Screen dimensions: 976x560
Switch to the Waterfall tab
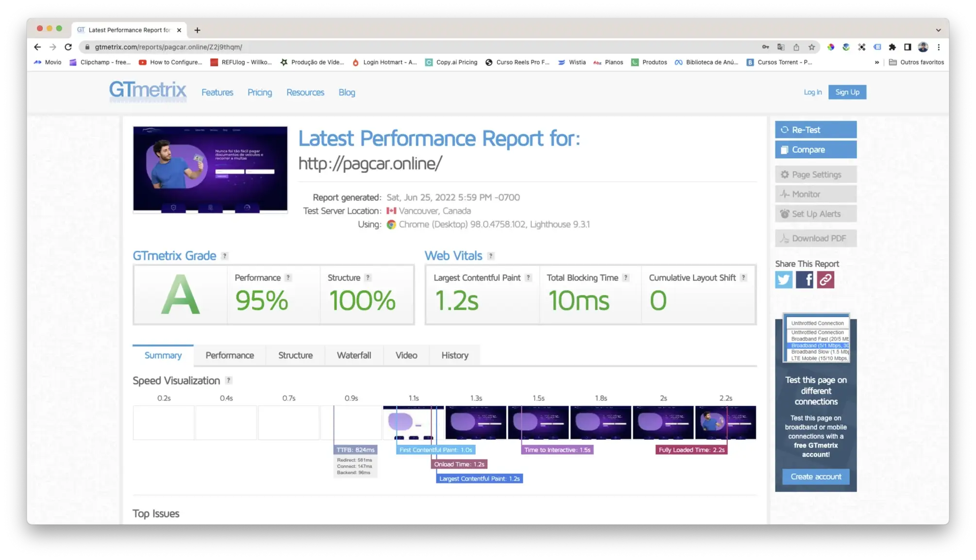pos(354,355)
